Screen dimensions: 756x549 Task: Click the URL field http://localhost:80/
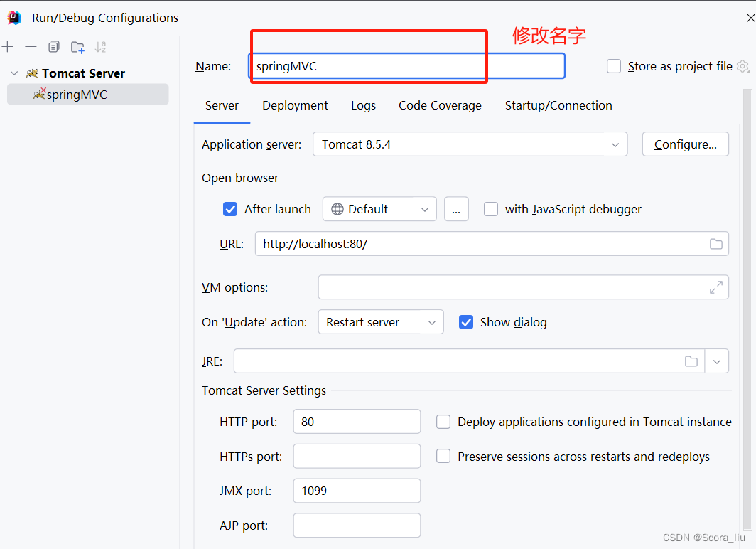492,244
